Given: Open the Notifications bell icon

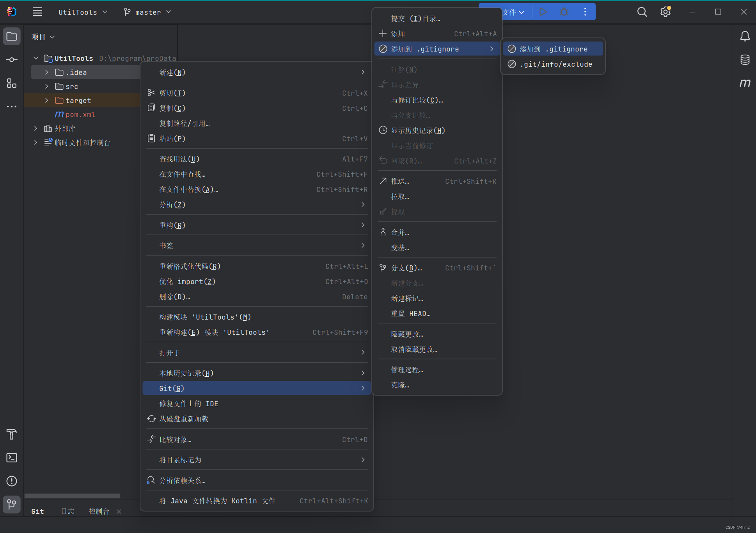Looking at the screenshot, I should pyautogui.click(x=745, y=37).
